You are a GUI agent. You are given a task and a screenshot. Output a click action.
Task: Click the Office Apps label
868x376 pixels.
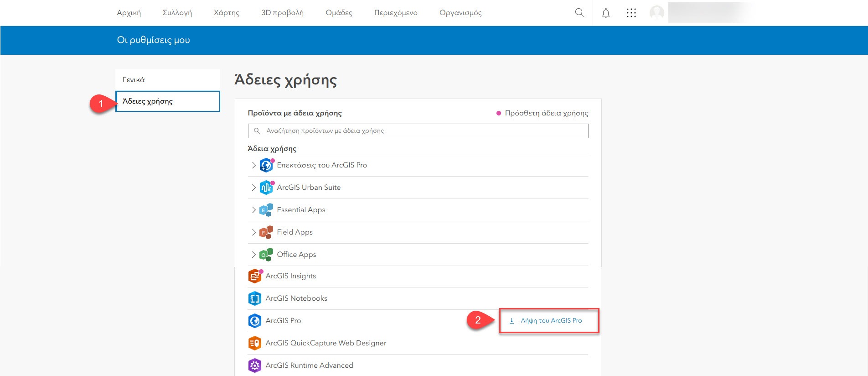tap(297, 255)
